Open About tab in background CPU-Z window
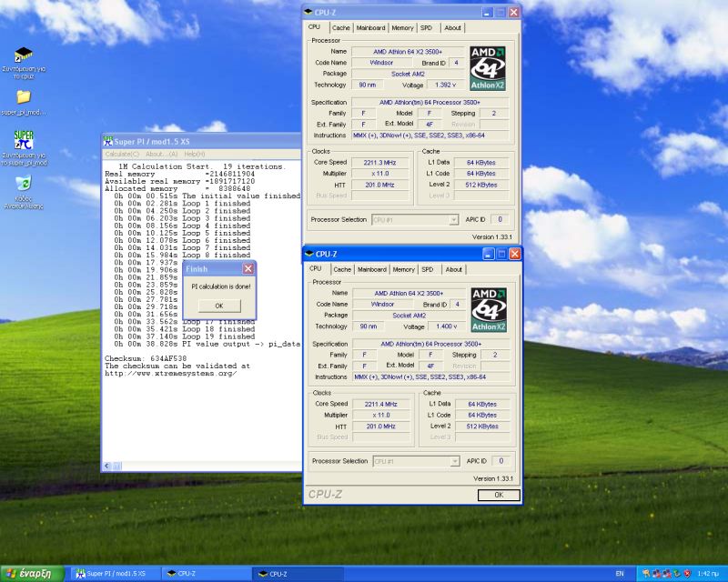728x582 pixels. [x=452, y=28]
